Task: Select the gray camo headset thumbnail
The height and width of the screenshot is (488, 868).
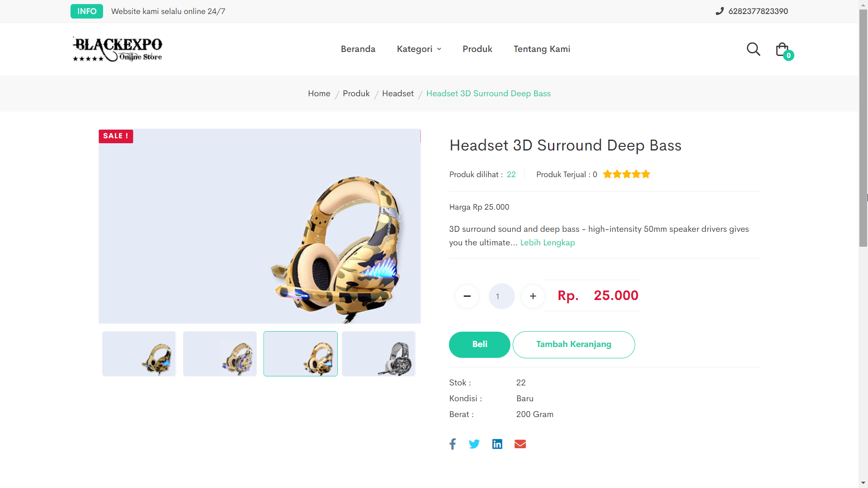Action: pyautogui.click(x=379, y=353)
